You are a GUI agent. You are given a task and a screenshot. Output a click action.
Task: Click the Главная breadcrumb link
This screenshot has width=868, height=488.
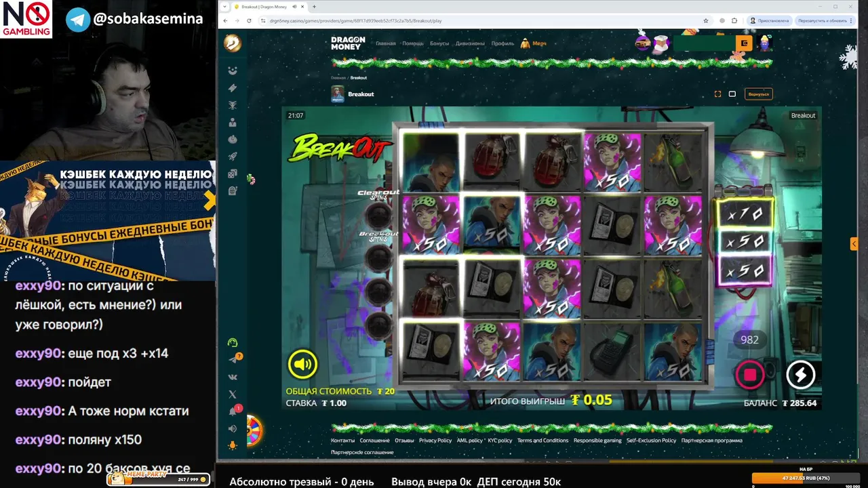pyautogui.click(x=338, y=78)
